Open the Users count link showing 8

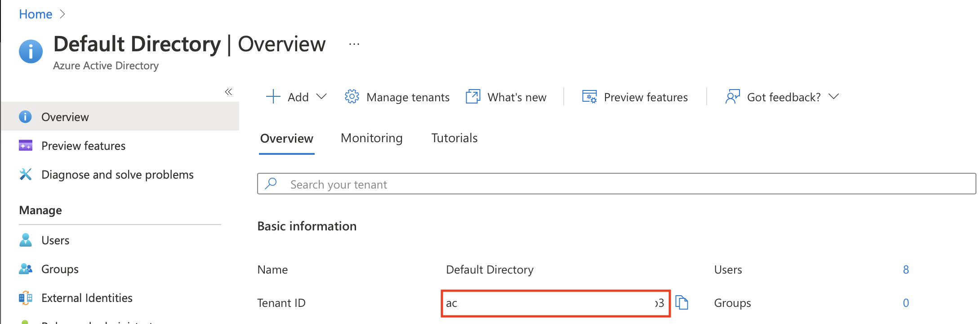click(906, 270)
